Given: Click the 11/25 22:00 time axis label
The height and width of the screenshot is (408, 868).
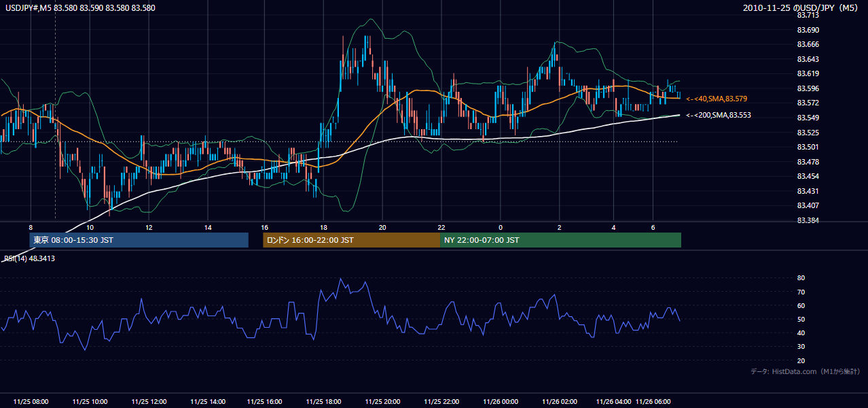Looking at the screenshot, I should click(x=441, y=401).
